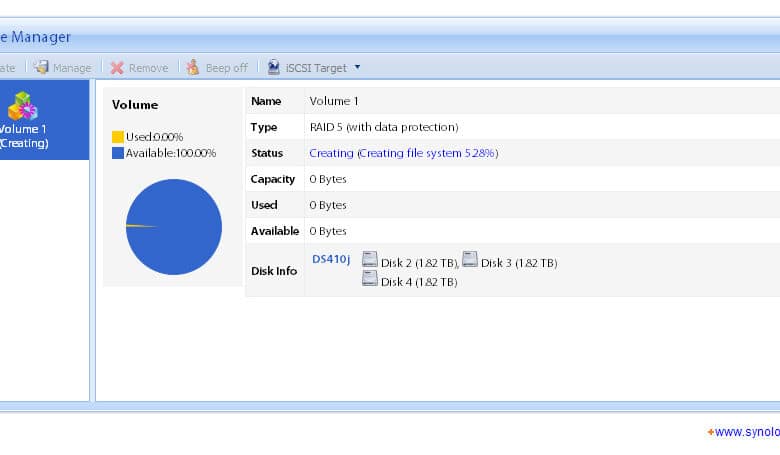Click 'Used:0.00%' legend text
This screenshot has height=455, width=780.
(154, 137)
